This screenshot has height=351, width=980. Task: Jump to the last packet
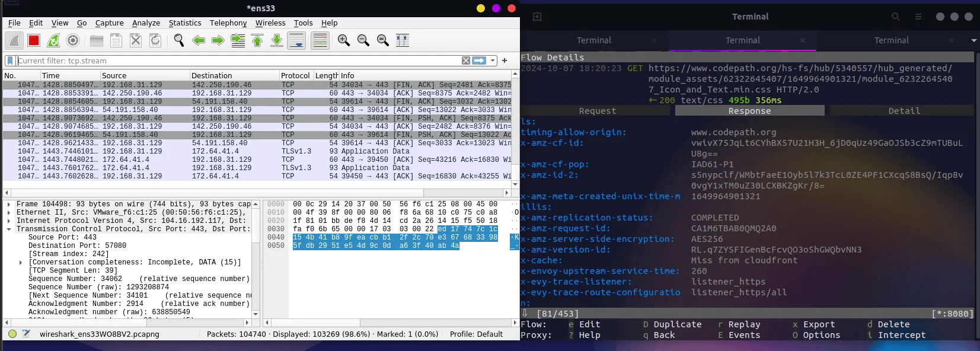(277, 40)
